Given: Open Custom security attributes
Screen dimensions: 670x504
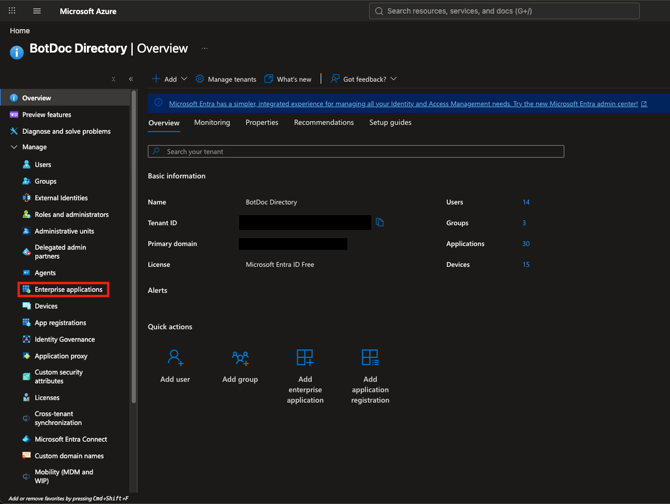Looking at the screenshot, I should [x=59, y=376].
